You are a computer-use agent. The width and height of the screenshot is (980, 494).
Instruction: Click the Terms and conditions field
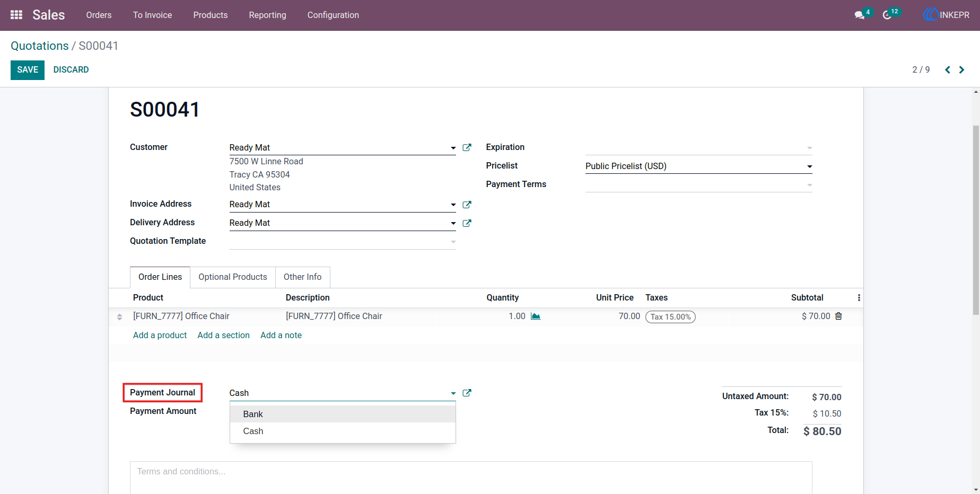pos(471,477)
